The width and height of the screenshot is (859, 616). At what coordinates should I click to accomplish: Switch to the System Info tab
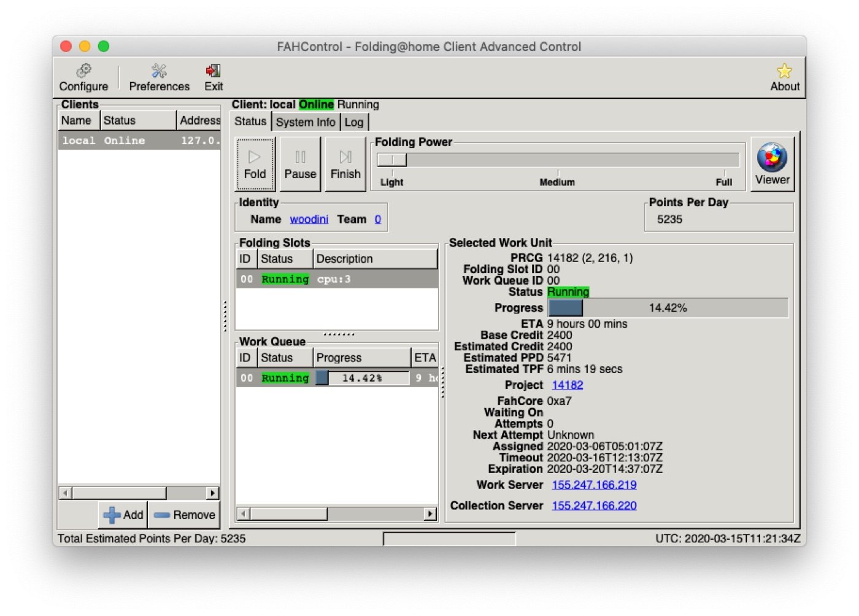[305, 122]
